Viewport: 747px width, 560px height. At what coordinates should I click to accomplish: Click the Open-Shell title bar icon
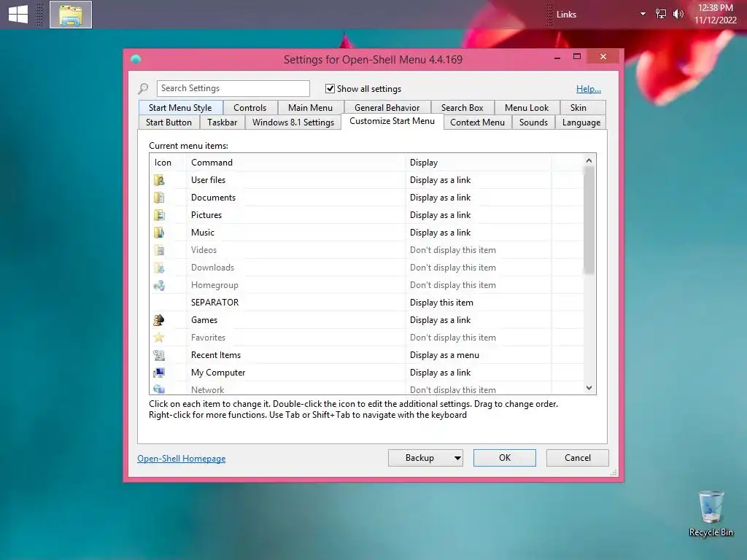click(136, 59)
